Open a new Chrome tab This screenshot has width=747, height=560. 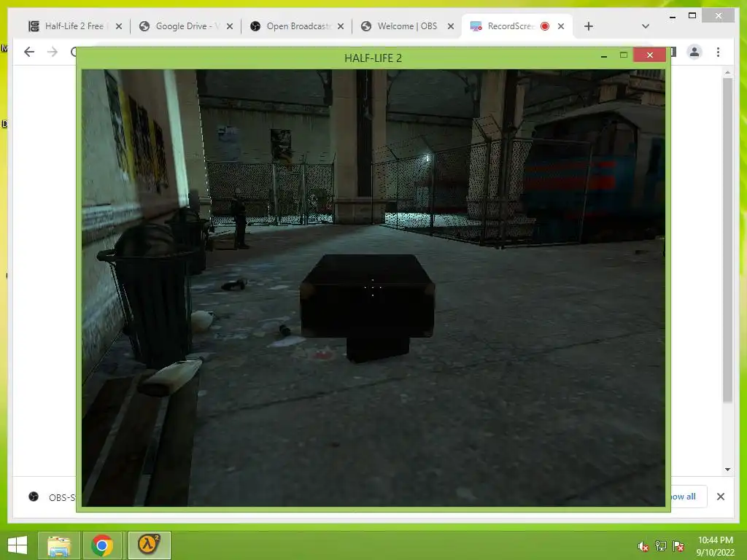(589, 26)
